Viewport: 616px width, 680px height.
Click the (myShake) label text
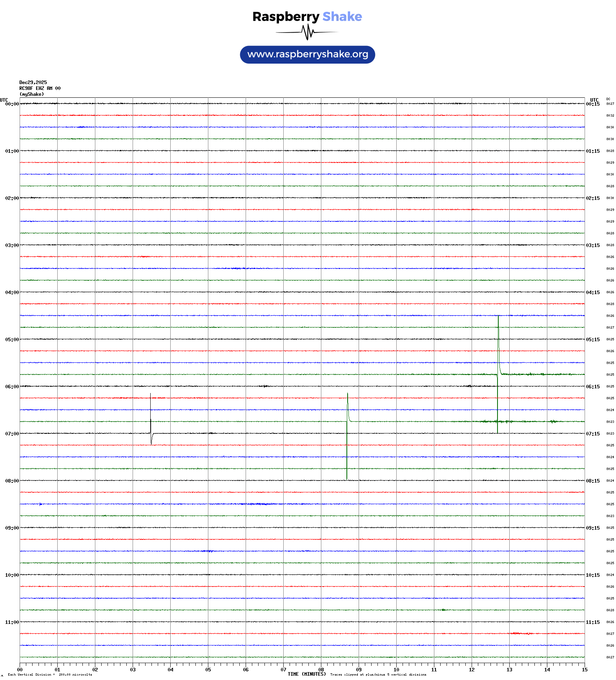click(x=32, y=94)
